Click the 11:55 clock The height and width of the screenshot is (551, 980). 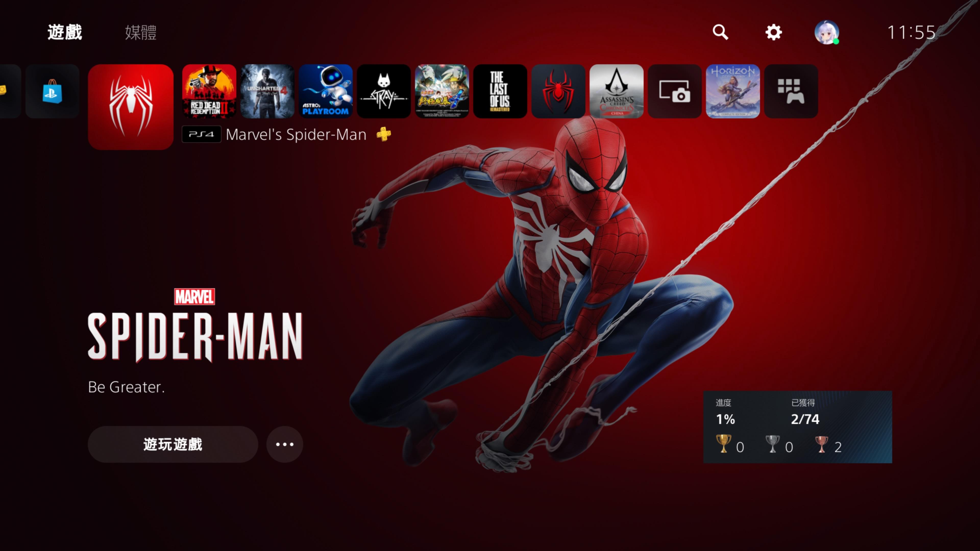911,32
